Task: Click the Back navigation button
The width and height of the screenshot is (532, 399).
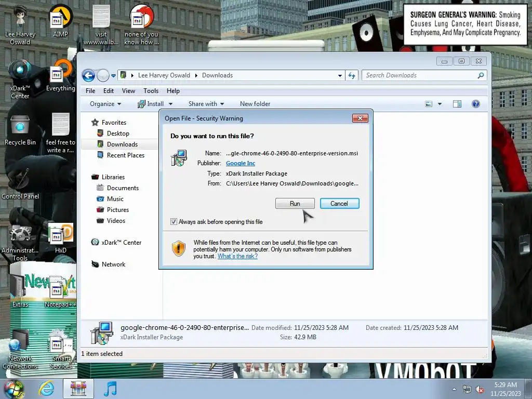Action: pos(88,75)
